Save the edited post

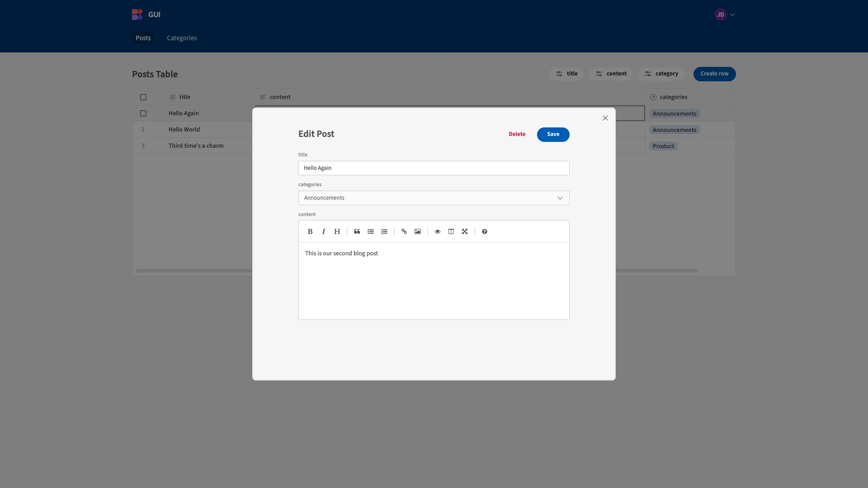[x=553, y=134]
